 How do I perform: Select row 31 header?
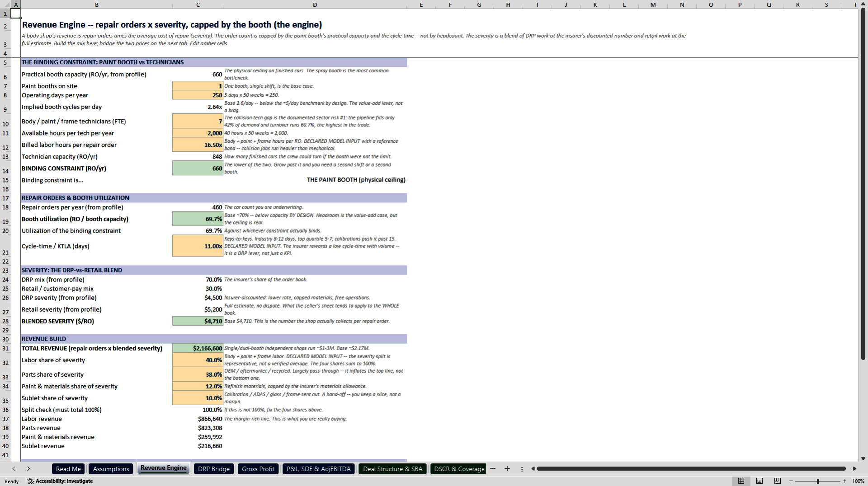pyautogui.click(x=5, y=348)
